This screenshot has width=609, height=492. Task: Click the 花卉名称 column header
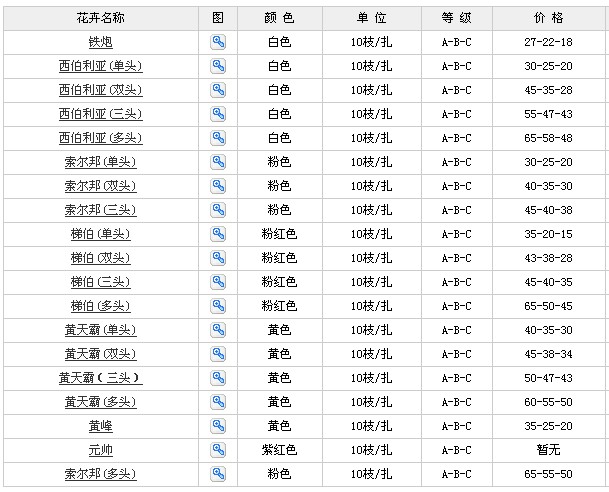101,18
